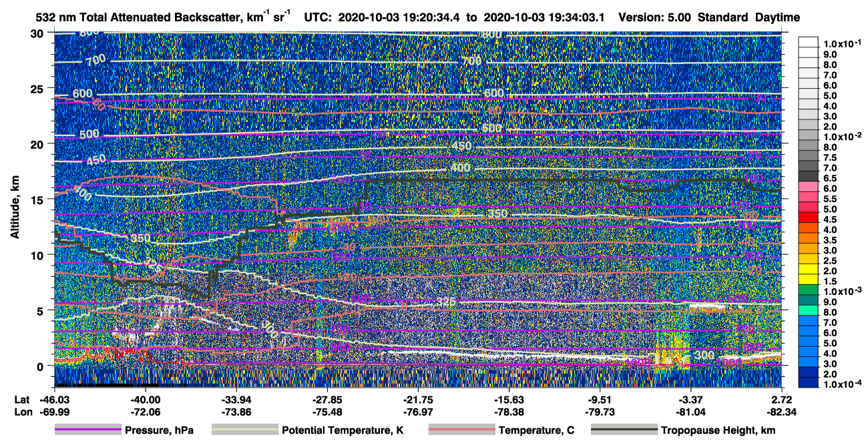The height and width of the screenshot is (445, 868).
Task: Click the latitude value -46.03
Action: pyautogui.click(x=54, y=400)
